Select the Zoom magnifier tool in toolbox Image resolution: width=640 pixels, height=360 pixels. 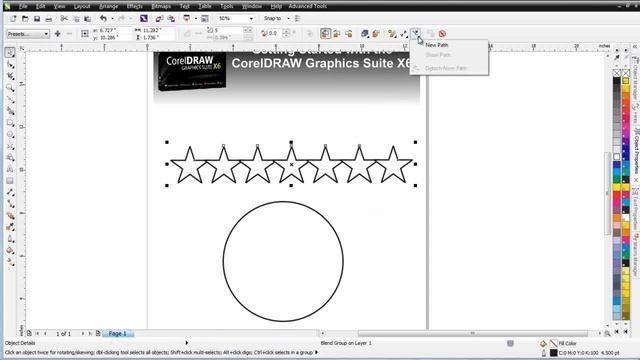(x=10, y=88)
